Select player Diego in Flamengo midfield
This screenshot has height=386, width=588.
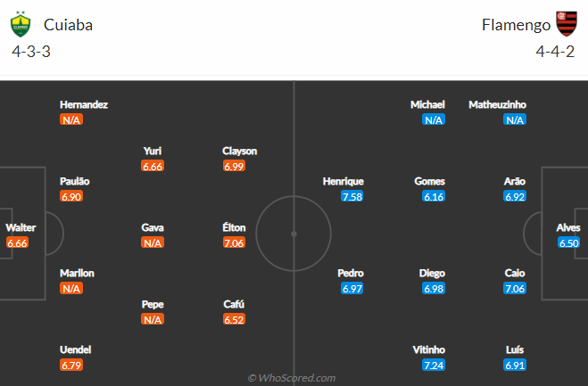click(432, 273)
